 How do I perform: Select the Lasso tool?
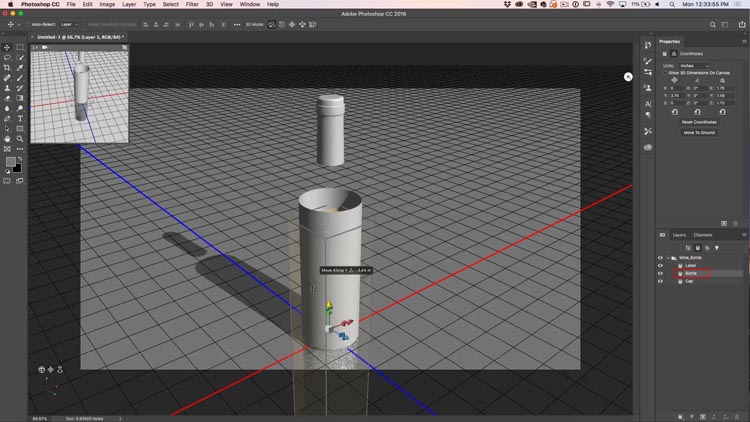[x=7, y=57]
